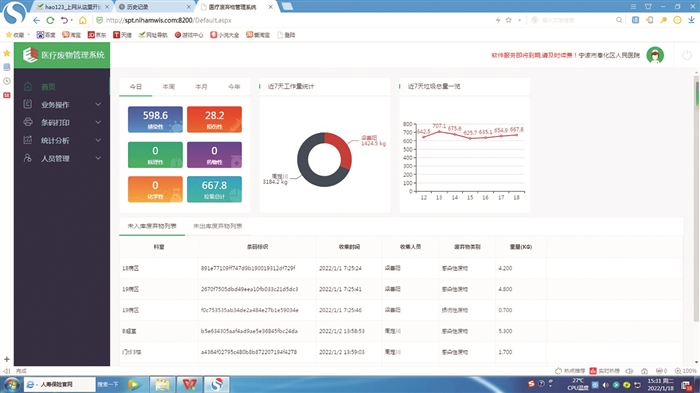700x393 pixels.
Task: Open the Windows Start button
Action: point(11,385)
